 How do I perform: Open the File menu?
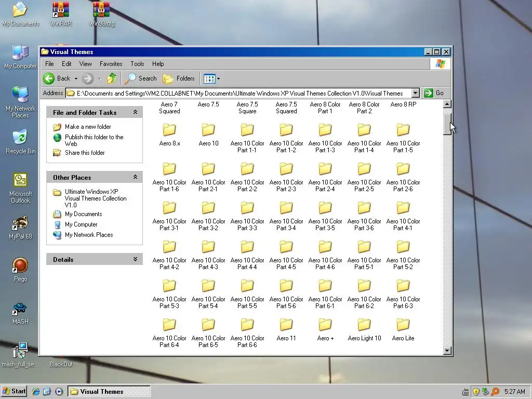pyautogui.click(x=49, y=64)
